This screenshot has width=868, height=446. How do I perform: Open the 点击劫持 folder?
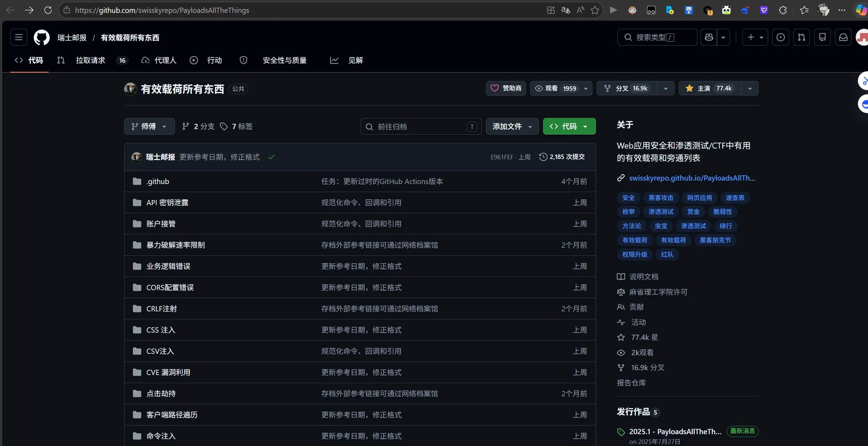coord(161,393)
